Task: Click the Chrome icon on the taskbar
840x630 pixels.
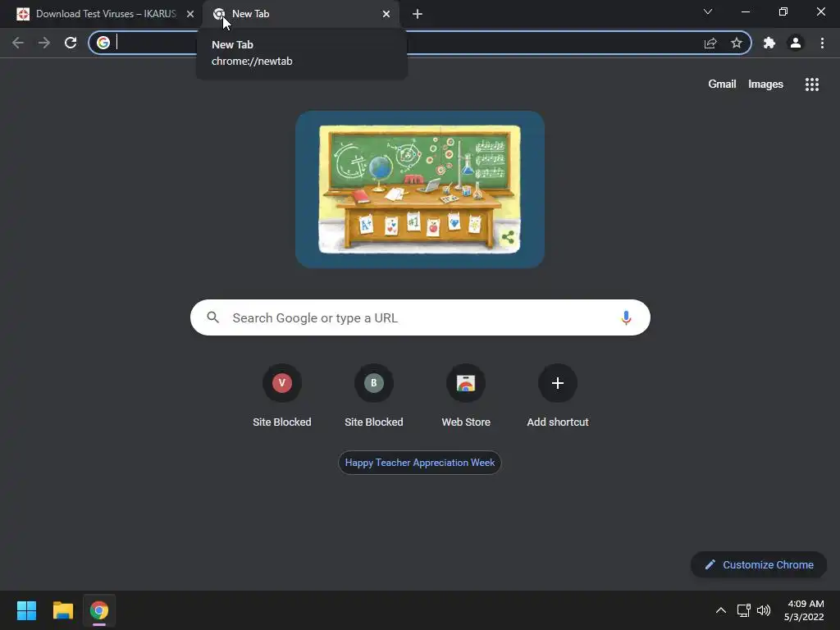Action: 99,610
